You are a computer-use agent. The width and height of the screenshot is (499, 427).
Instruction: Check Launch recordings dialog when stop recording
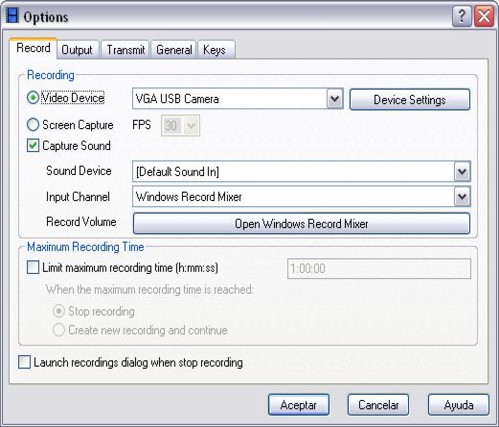(24, 362)
